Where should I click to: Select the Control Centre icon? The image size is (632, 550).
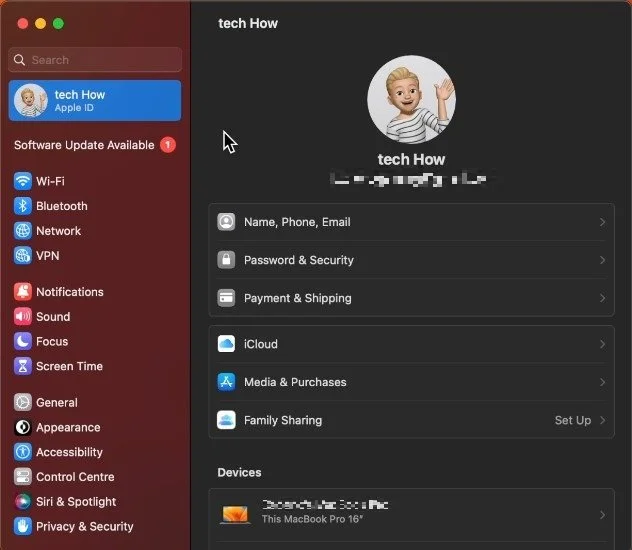(x=23, y=477)
